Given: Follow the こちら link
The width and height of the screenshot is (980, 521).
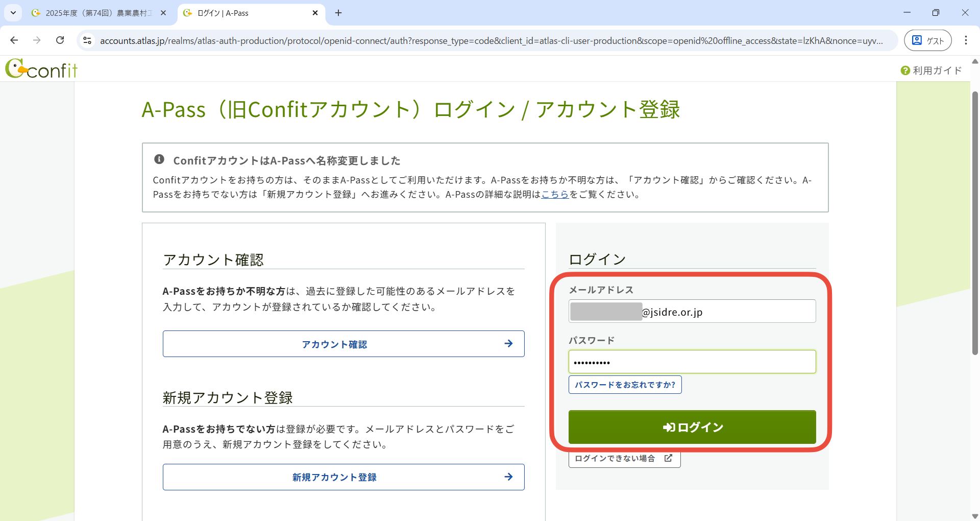Looking at the screenshot, I should click(x=555, y=194).
